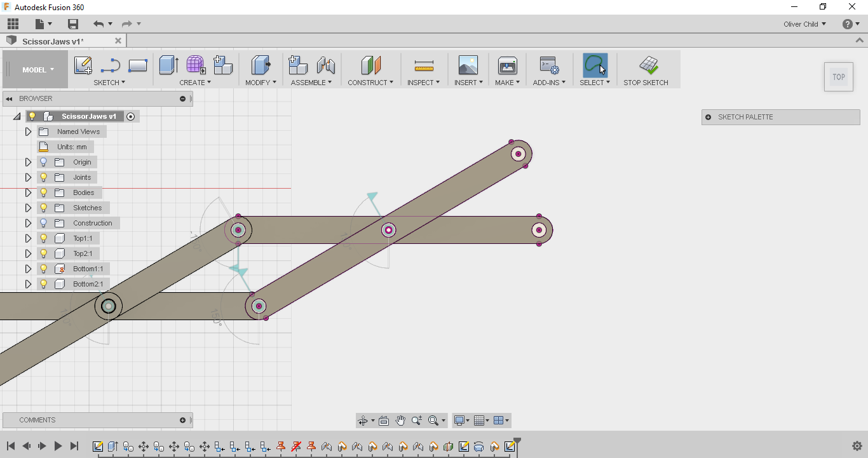This screenshot has height=458, width=868.
Task: Click the Create Form purple sculpt icon
Action: [196, 65]
